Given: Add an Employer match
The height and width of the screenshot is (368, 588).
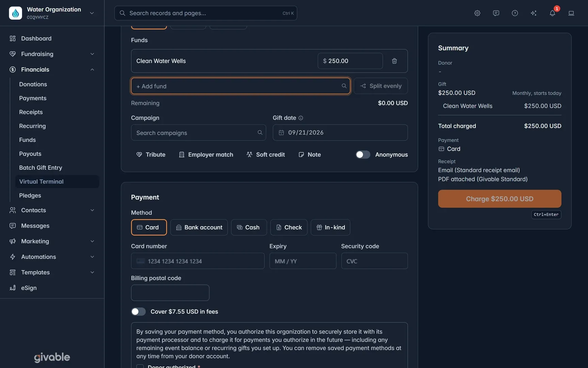Looking at the screenshot, I should 206,154.
